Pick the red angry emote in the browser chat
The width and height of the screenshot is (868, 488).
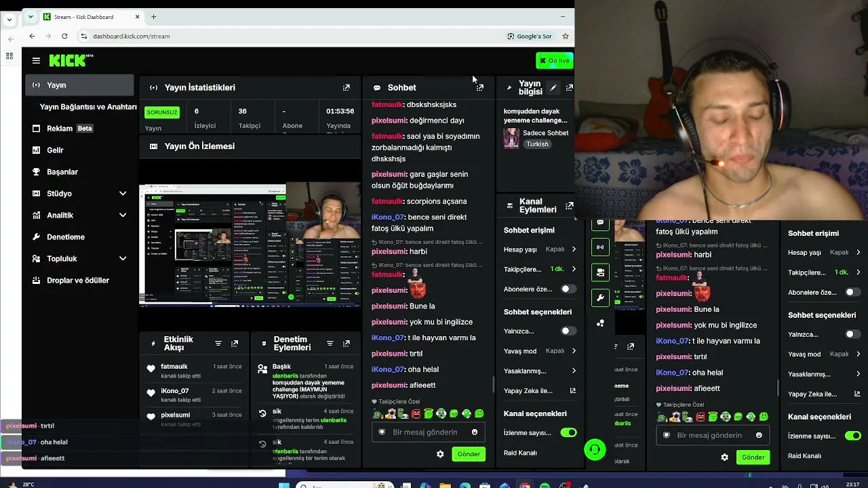[416, 413]
